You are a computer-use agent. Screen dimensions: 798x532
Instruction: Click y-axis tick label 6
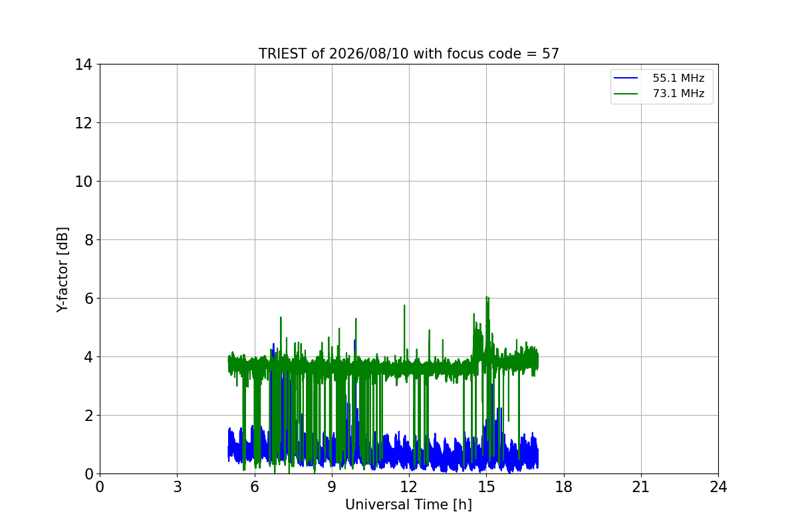(x=89, y=299)
